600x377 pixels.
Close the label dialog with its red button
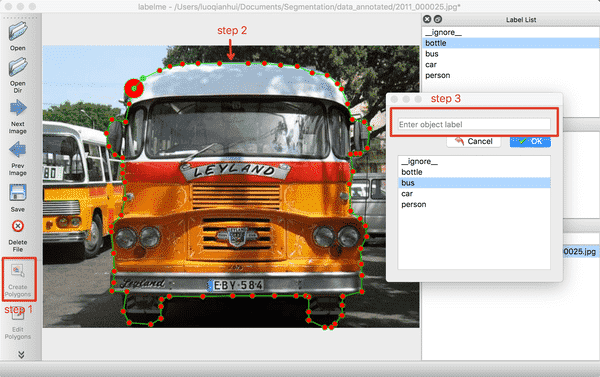[394, 99]
